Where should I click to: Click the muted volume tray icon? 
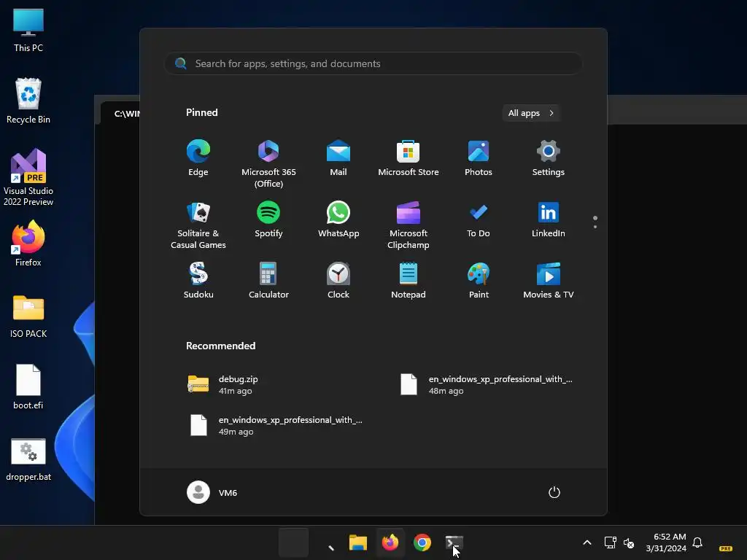click(629, 542)
